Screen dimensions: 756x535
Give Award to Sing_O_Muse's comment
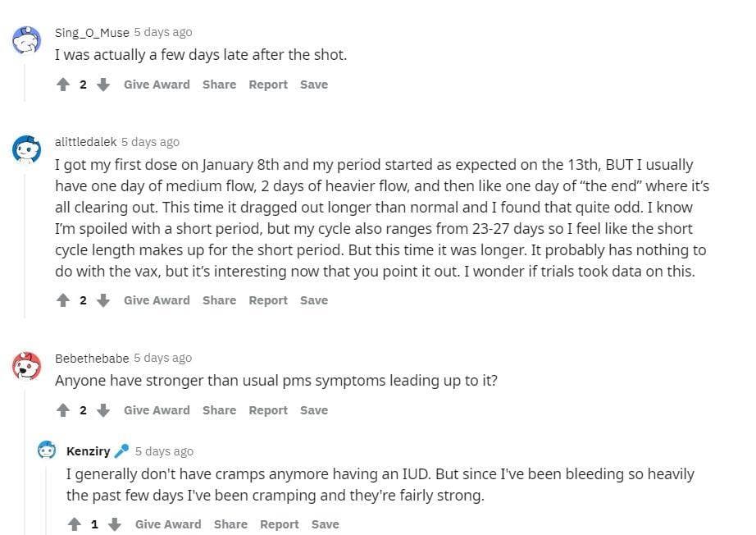pos(157,85)
